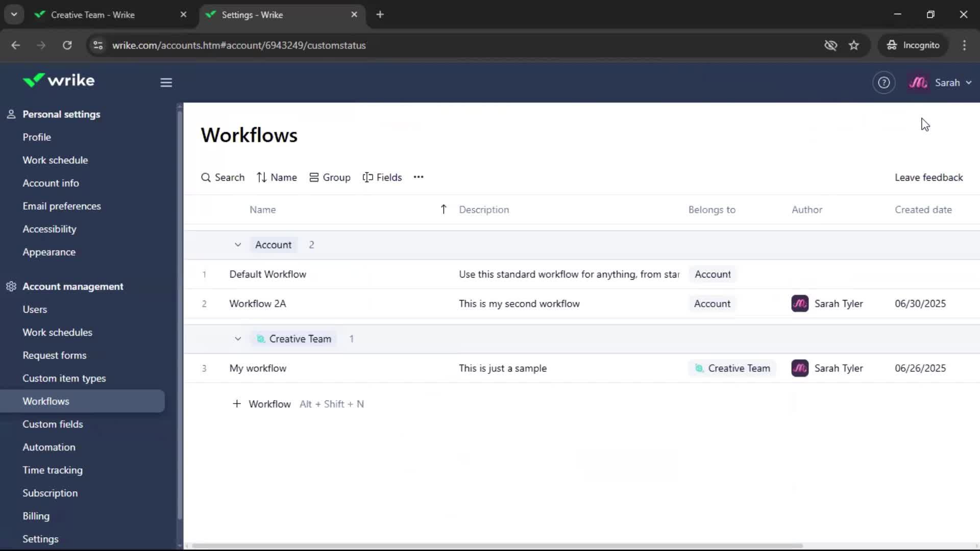Open Billing page
This screenshot has height=551, width=980.
tap(36, 516)
